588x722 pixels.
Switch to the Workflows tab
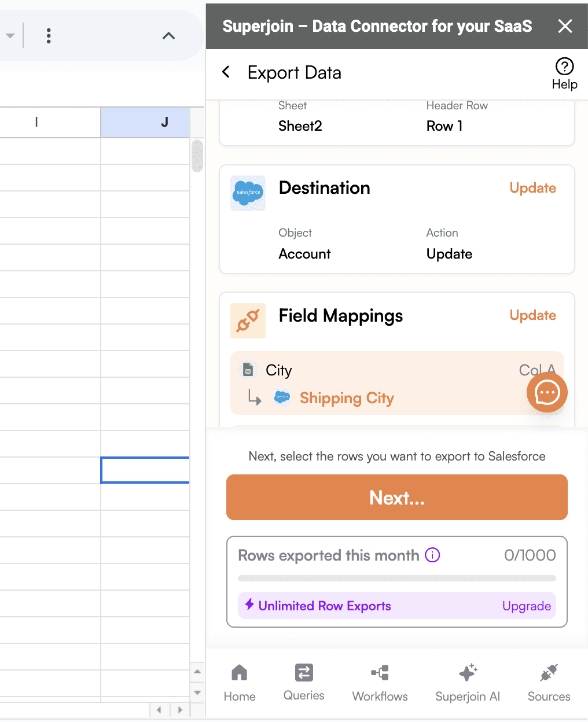[380, 683]
